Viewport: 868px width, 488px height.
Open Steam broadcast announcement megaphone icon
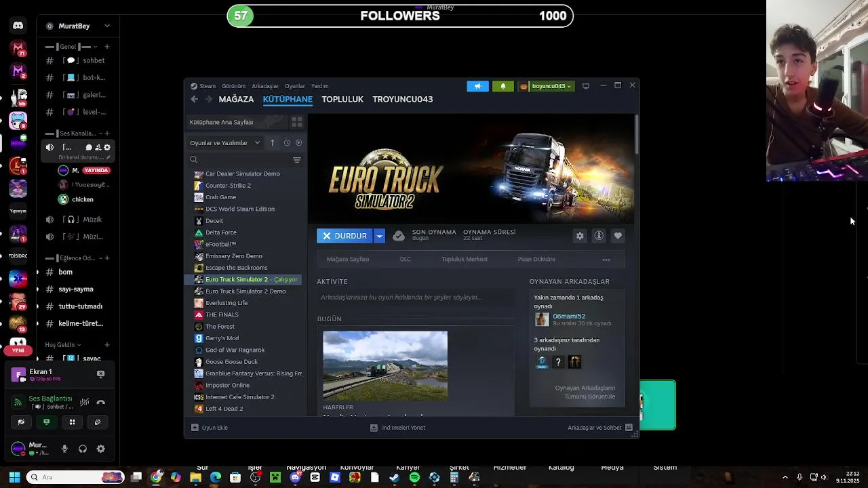(477, 86)
